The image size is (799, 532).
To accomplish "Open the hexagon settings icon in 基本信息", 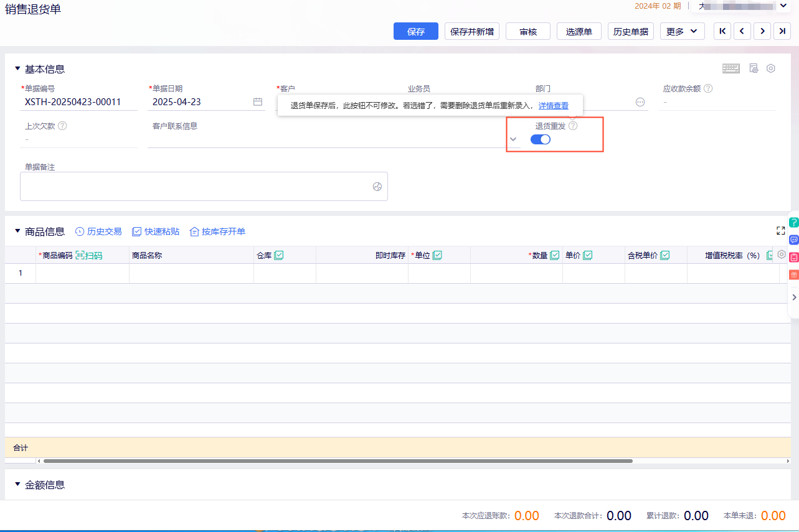I will tap(771, 68).
